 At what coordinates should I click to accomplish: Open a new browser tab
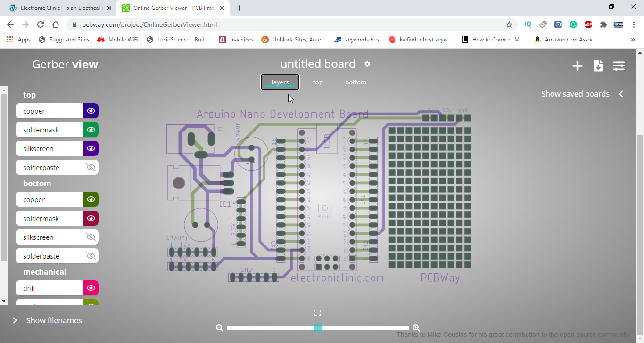pyautogui.click(x=240, y=8)
